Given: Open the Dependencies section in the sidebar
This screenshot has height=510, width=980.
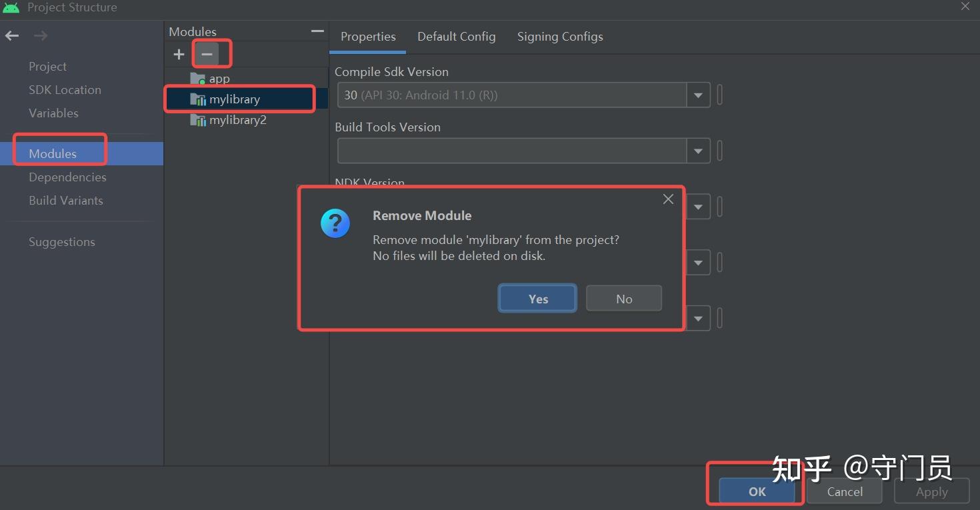Looking at the screenshot, I should (x=67, y=177).
